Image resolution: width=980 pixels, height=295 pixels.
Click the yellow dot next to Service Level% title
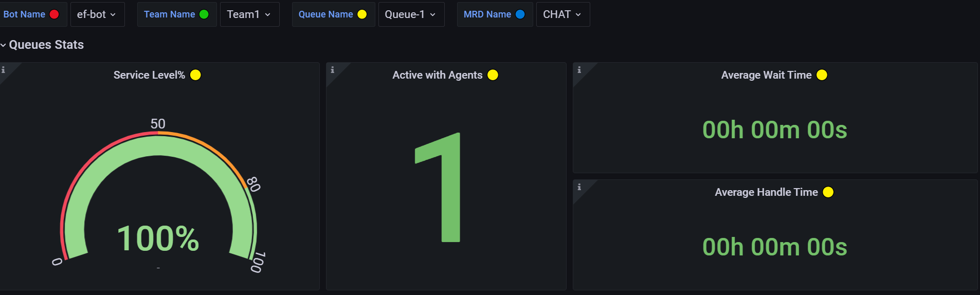pyautogui.click(x=195, y=75)
